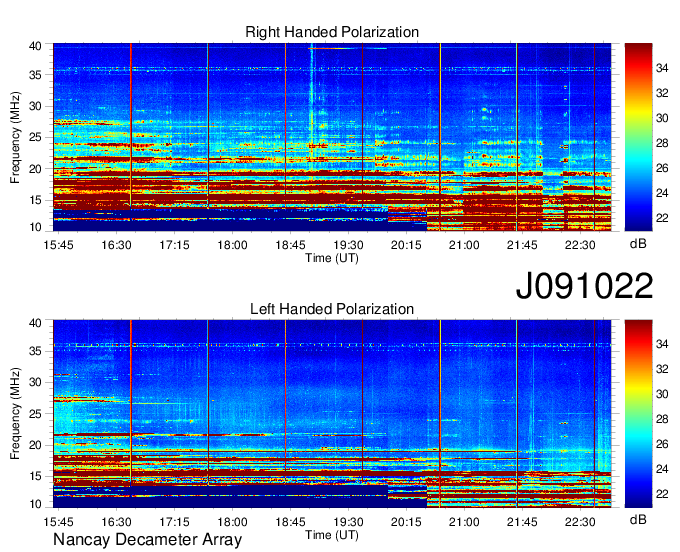Click inside the Right Handed spectrogram
The image size is (680, 552).
[332, 137]
